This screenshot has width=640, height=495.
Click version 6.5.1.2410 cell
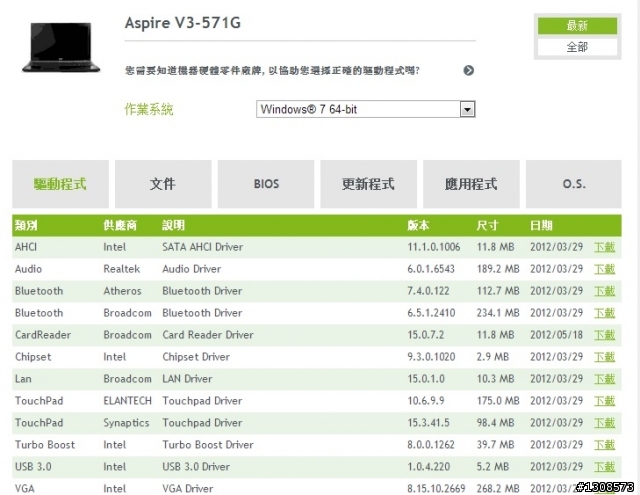coord(431,313)
